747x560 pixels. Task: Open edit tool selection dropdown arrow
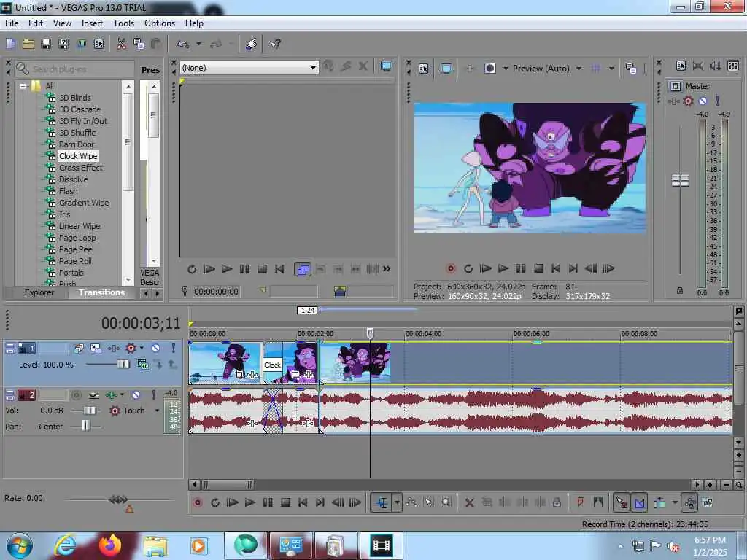tap(397, 502)
